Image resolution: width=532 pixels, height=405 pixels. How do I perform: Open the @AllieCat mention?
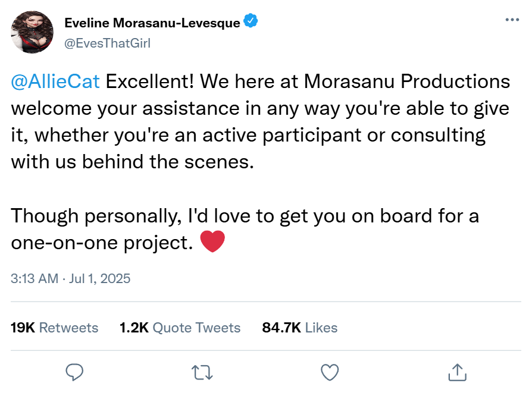(x=55, y=81)
